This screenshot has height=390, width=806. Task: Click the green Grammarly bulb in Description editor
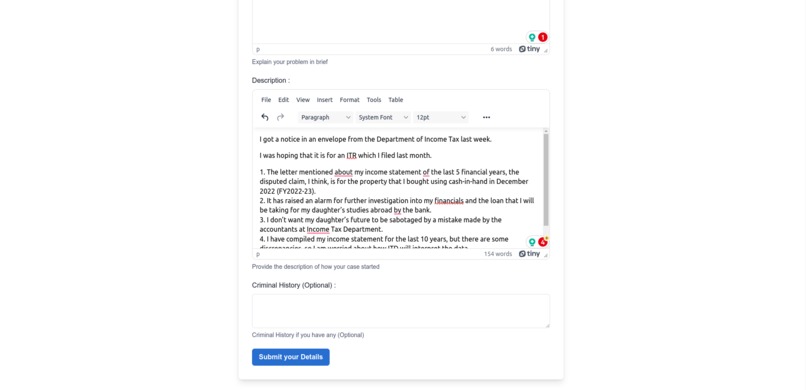tap(532, 242)
